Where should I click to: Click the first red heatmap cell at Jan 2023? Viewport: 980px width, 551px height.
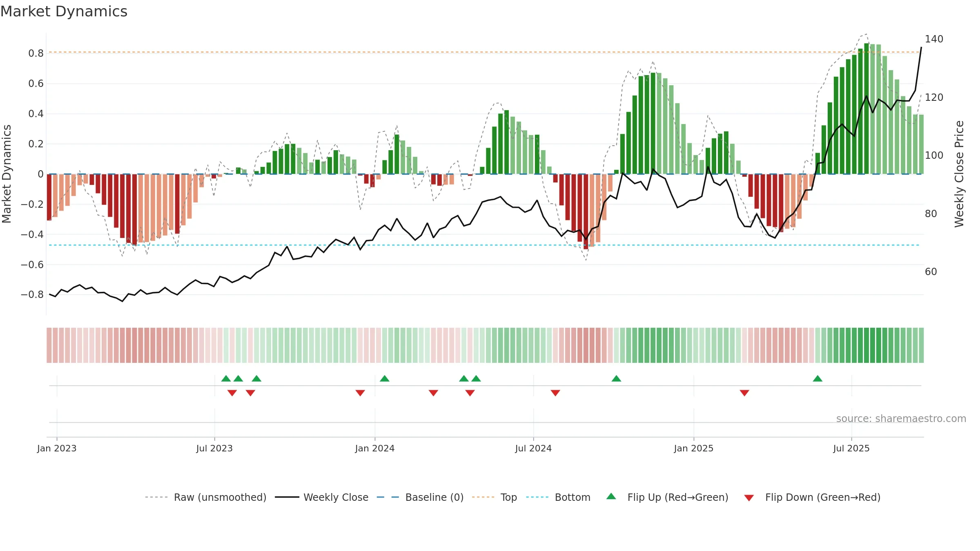[x=49, y=345]
